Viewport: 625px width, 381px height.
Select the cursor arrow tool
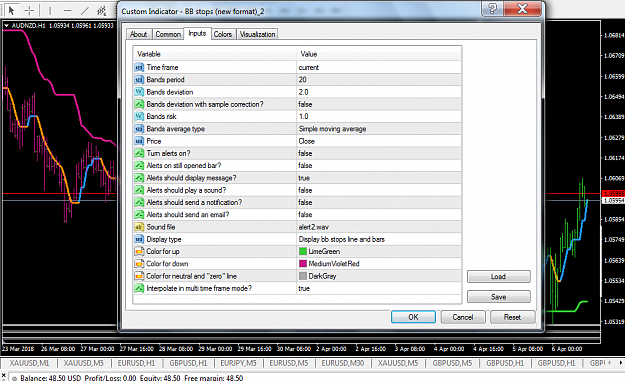click(12, 10)
